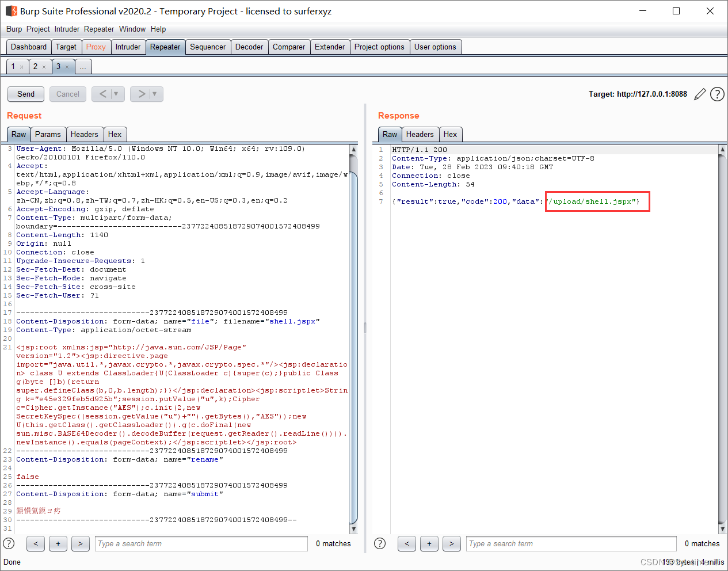The width and height of the screenshot is (728, 571).
Task: Switch to the Dashboard tab
Action: point(29,47)
